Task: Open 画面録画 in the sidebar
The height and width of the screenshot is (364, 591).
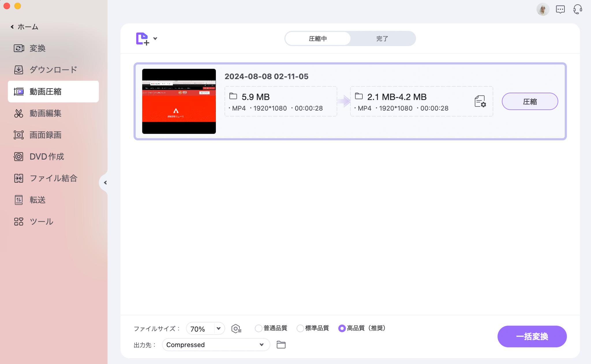Action: (53, 135)
